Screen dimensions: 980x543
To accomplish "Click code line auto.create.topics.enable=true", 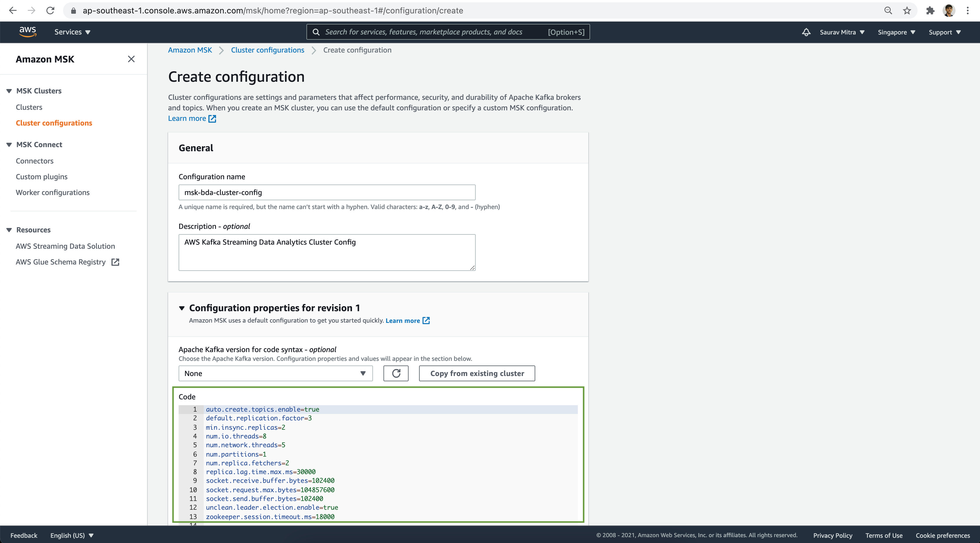I will click(x=262, y=409).
